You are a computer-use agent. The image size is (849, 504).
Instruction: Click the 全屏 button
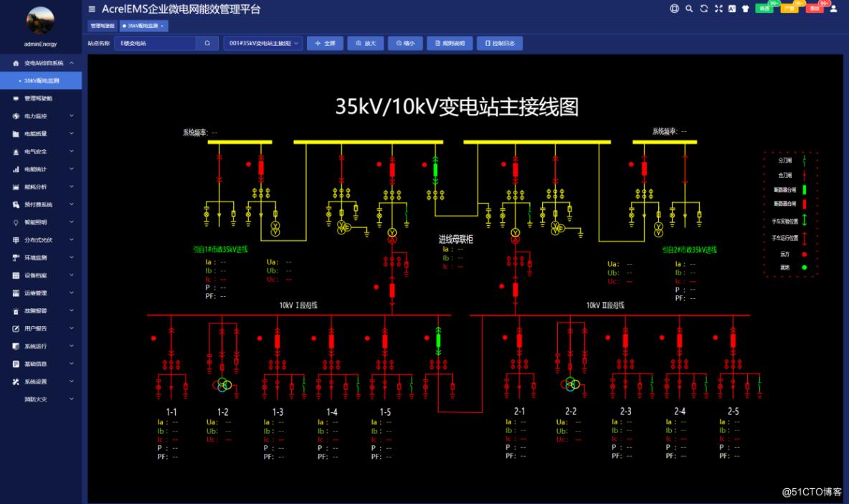coord(325,43)
